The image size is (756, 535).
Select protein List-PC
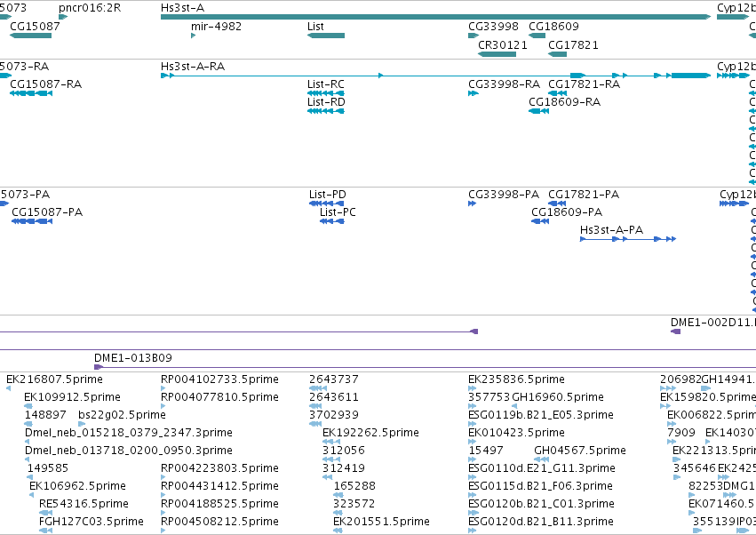[x=331, y=221]
